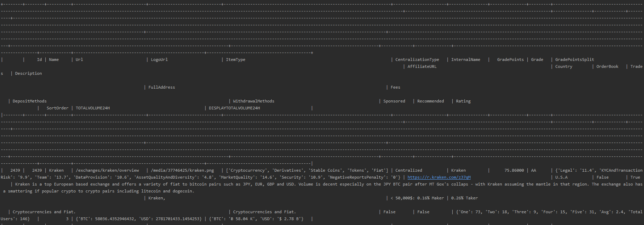Click the TOTALVOLUME24H column header
644x225 pixels.
[x=93, y=108]
